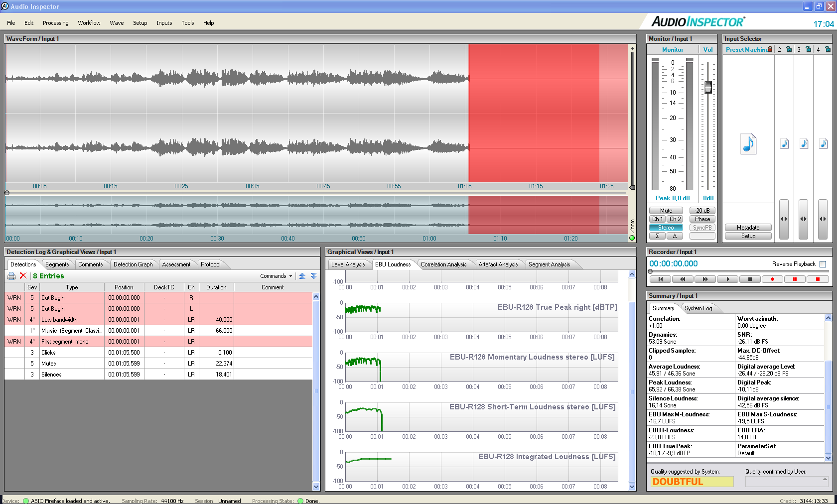This screenshot has width=837, height=504.
Task: Stop recording with the red square button
Action: 817,279
